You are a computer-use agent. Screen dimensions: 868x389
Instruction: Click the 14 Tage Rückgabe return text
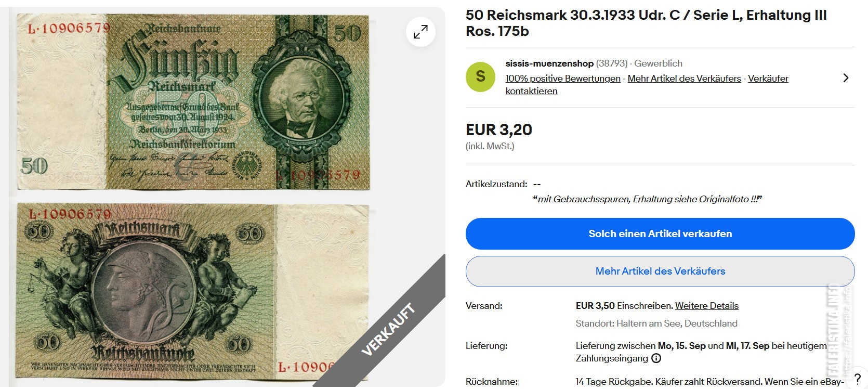(614, 382)
